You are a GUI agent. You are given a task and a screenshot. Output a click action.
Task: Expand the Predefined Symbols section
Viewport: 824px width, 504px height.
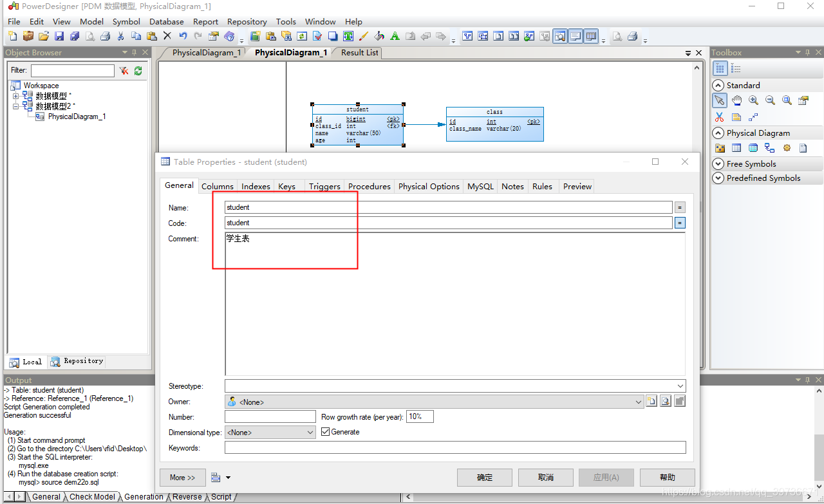point(718,178)
